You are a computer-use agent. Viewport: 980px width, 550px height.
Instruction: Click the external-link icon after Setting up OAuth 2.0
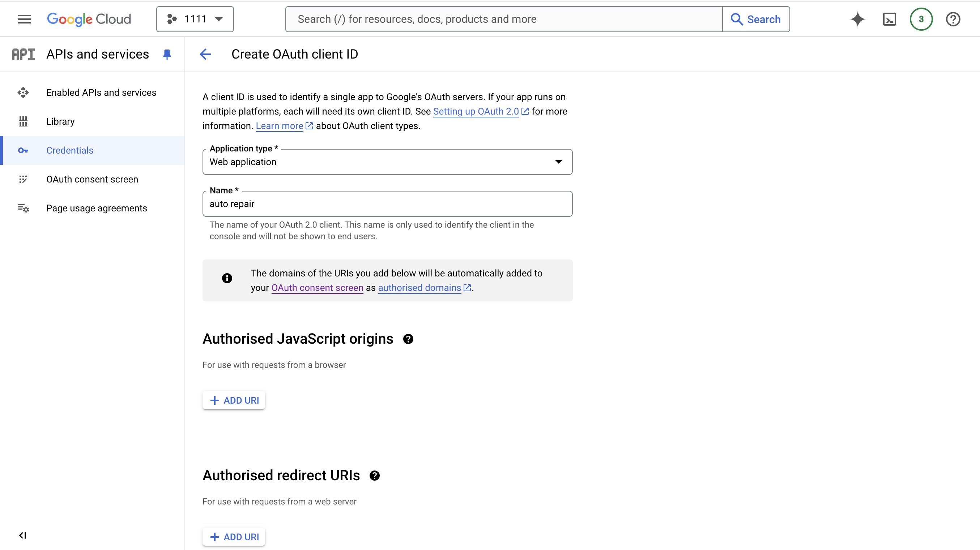tap(525, 111)
